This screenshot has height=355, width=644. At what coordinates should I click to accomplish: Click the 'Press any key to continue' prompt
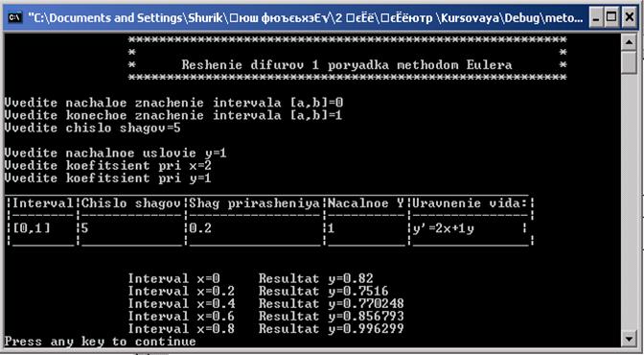coord(101,342)
